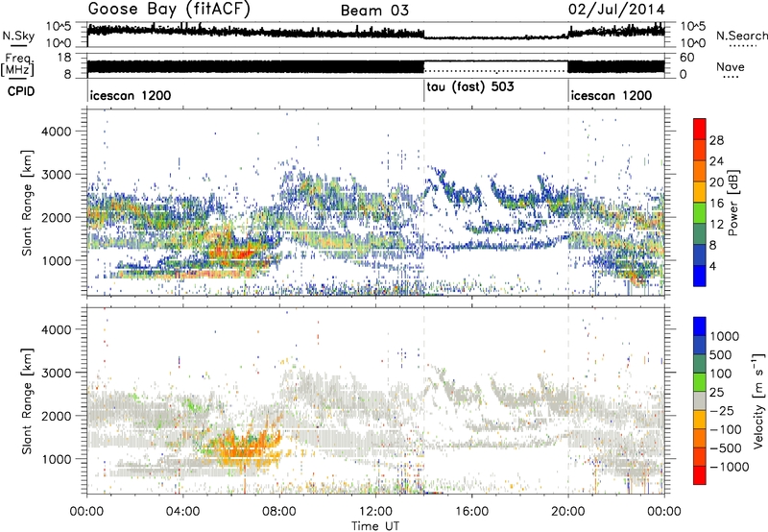Viewport: 768px width, 532px height.
Task: Click the "28" Power scale value
Action: click(716, 140)
